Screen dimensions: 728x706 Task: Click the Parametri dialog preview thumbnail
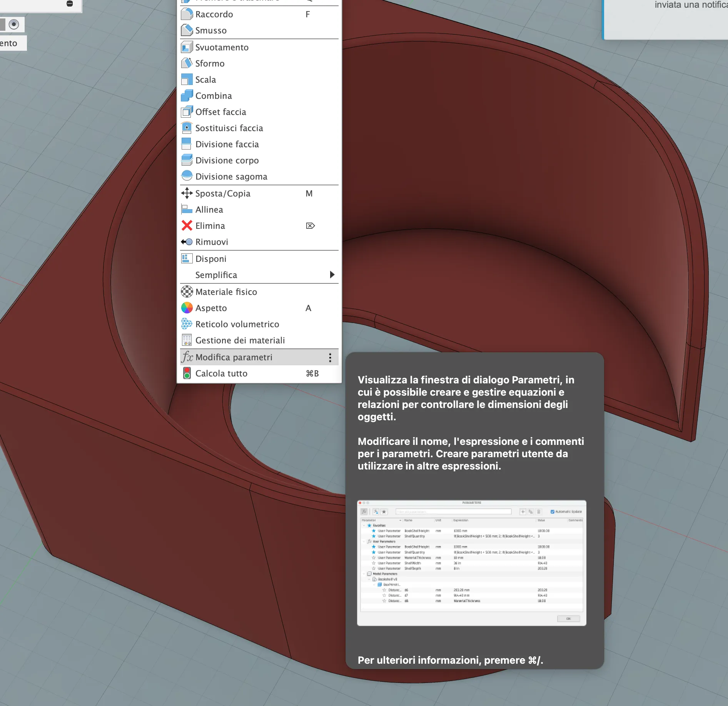tap(471, 563)
